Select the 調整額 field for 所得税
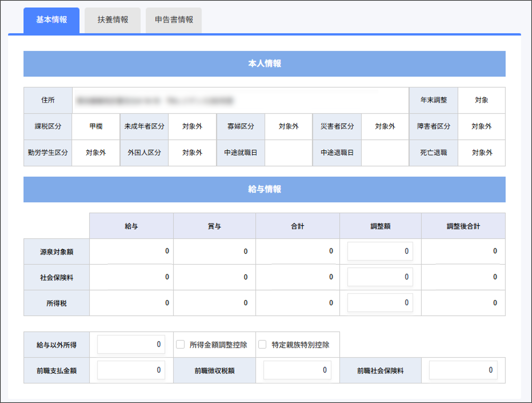 (380, 303)
